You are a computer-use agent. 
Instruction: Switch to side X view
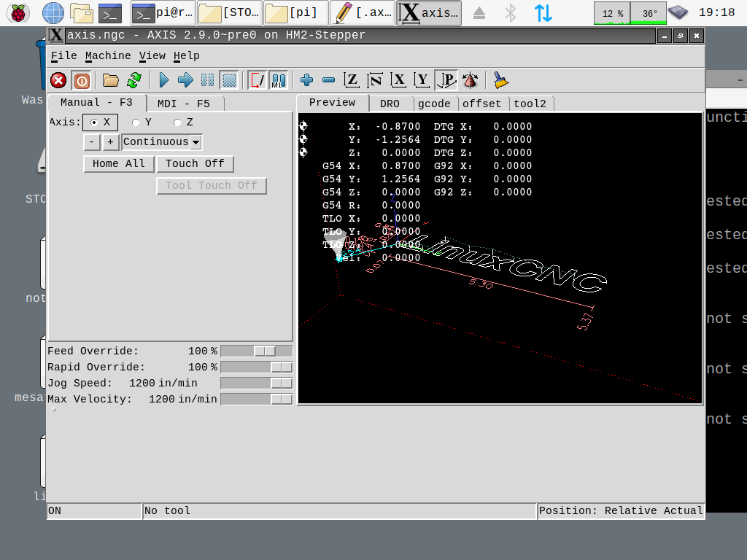click(398, 80)
